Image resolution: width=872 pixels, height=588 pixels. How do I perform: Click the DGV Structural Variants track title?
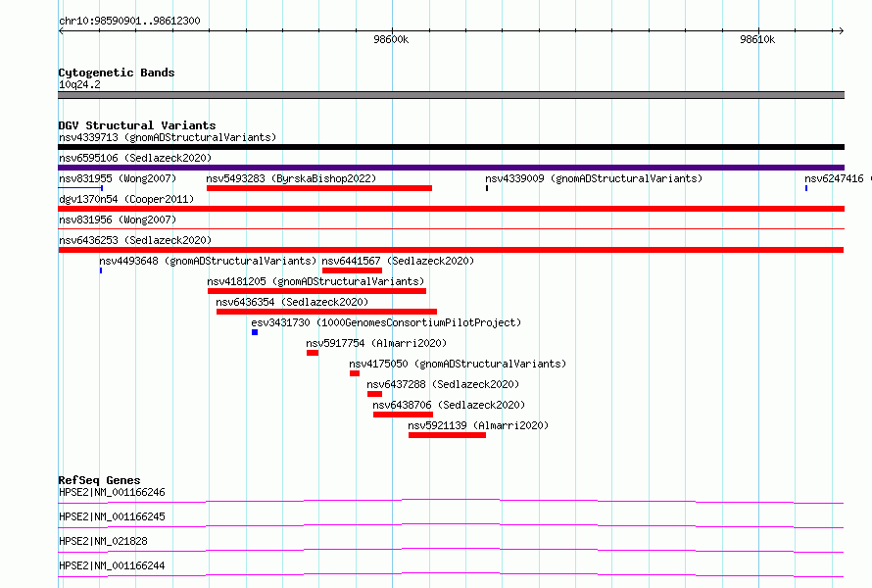[137, 125]
